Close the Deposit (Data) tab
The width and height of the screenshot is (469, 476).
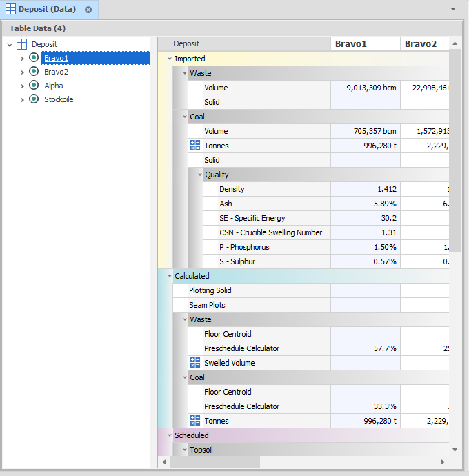(88, 10)
